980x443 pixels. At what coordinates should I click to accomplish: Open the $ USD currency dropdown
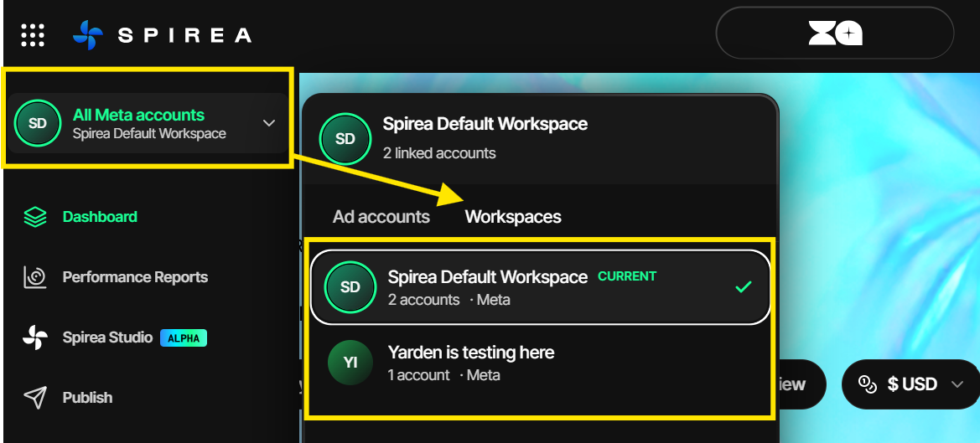(x=910, y=384)
